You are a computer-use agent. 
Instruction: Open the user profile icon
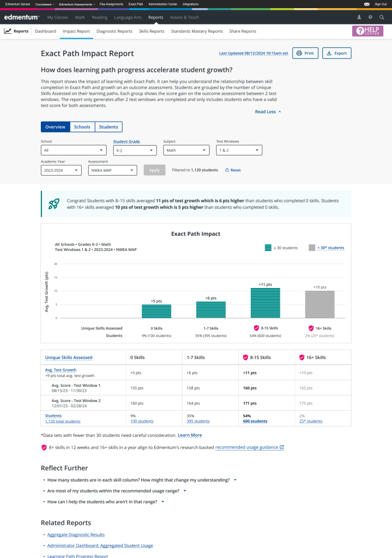coord(359,17)
